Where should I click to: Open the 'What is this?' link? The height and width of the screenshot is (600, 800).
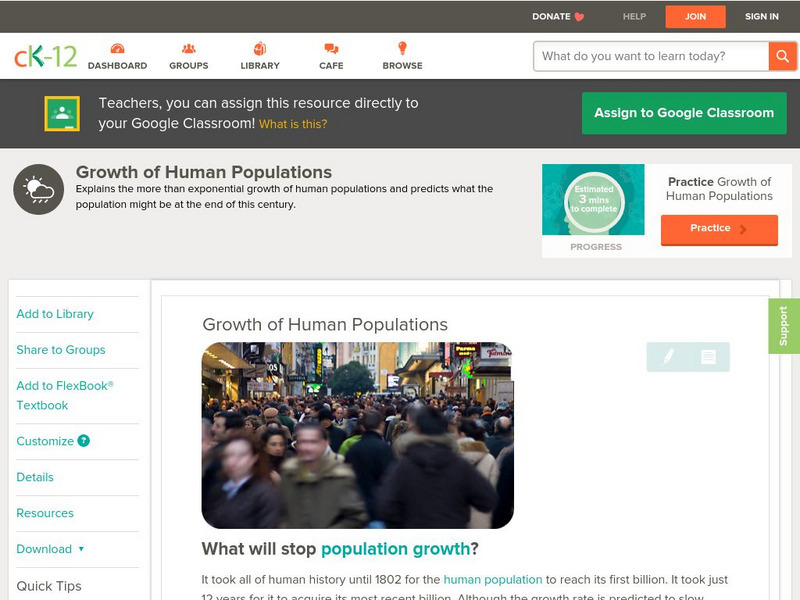pos(293,124)
